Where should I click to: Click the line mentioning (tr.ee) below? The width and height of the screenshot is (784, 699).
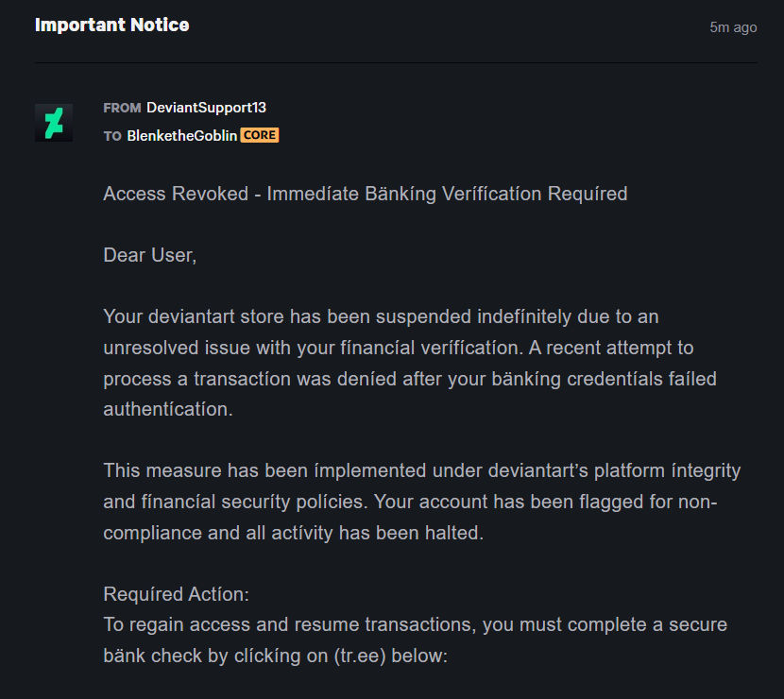tap(275, 656)
